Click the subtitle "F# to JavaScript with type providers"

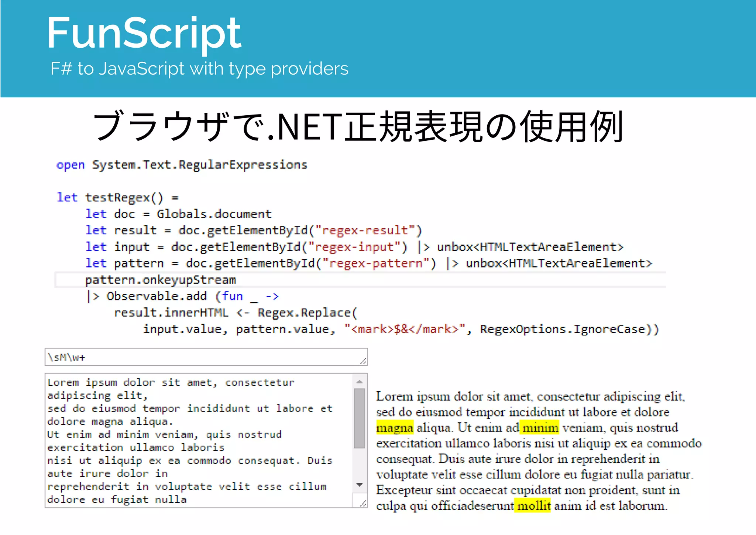tap(199, 69)
